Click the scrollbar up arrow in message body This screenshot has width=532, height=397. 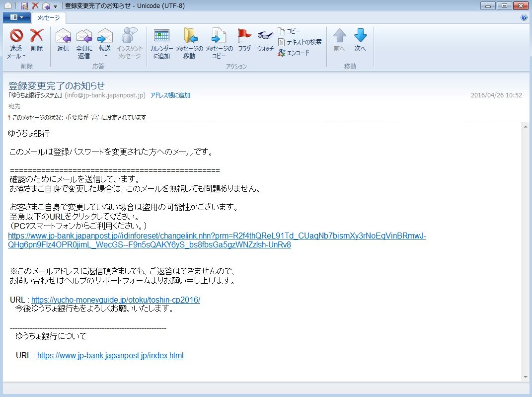tap(525, 127)
